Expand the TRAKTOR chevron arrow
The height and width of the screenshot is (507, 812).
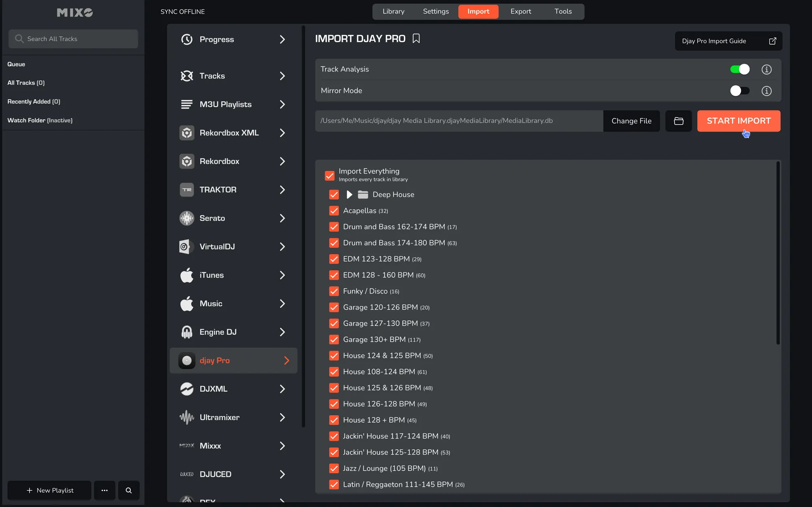(x=282, y=190)
